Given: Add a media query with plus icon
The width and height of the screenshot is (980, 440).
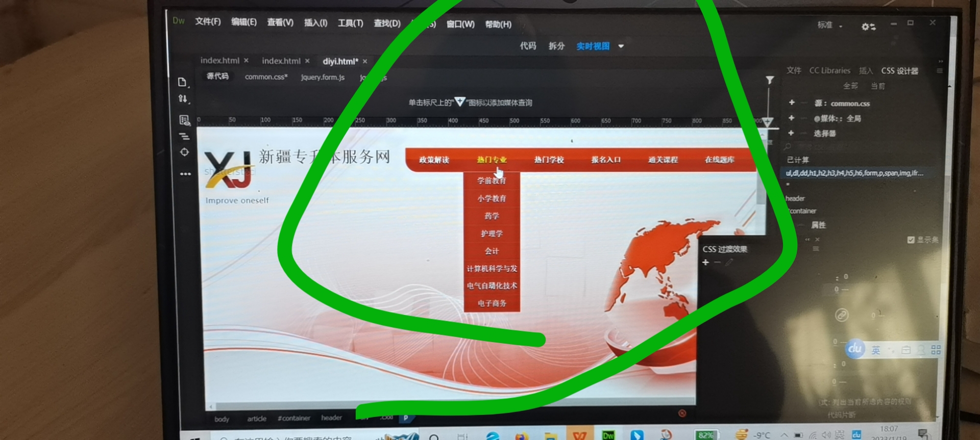Looking at the screenshot, I should [791, 118].
